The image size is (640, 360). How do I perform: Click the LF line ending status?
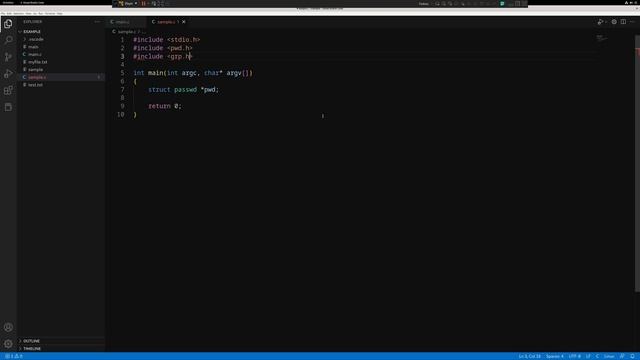[x=588, y=356]
